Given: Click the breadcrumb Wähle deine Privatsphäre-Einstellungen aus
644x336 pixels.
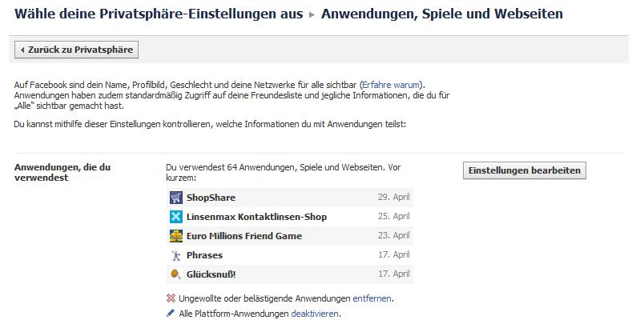Looking at the screenshot, I should (159, 14).
